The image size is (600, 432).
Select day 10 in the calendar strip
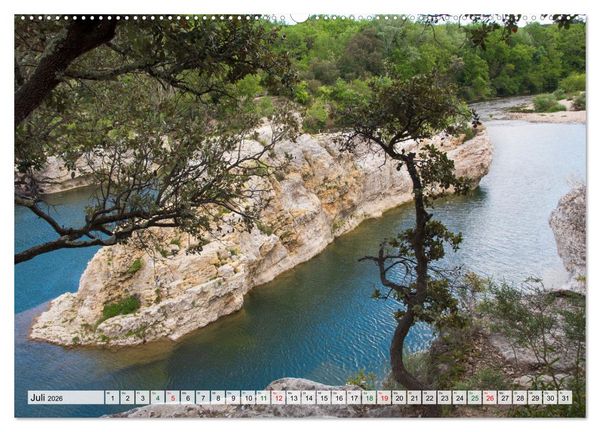pos(248,398)
